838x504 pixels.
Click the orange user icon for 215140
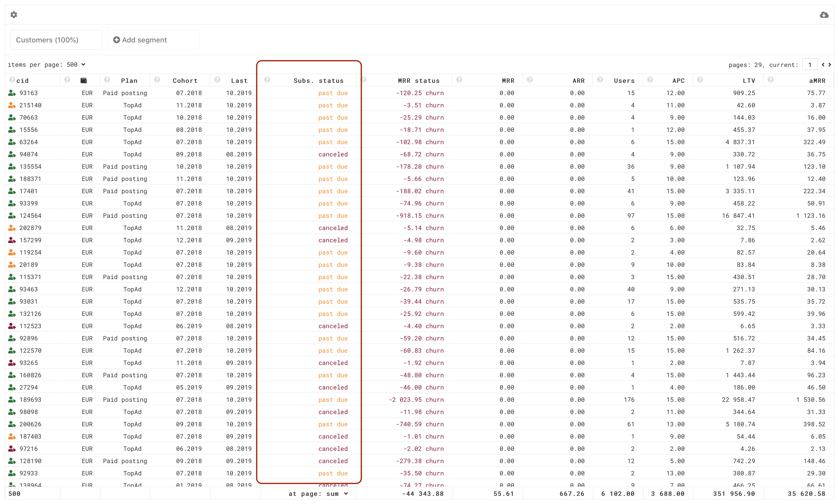[x=12, y=105]
